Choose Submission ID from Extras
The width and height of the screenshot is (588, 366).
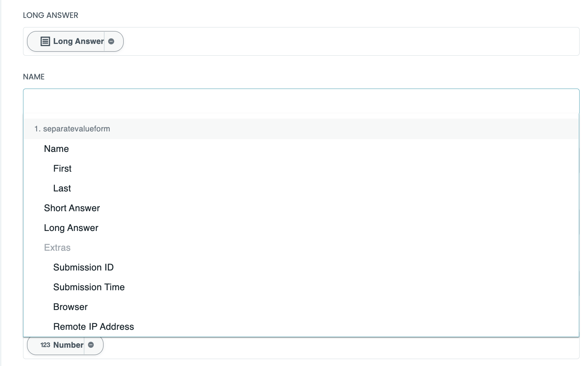coord(83,267)
